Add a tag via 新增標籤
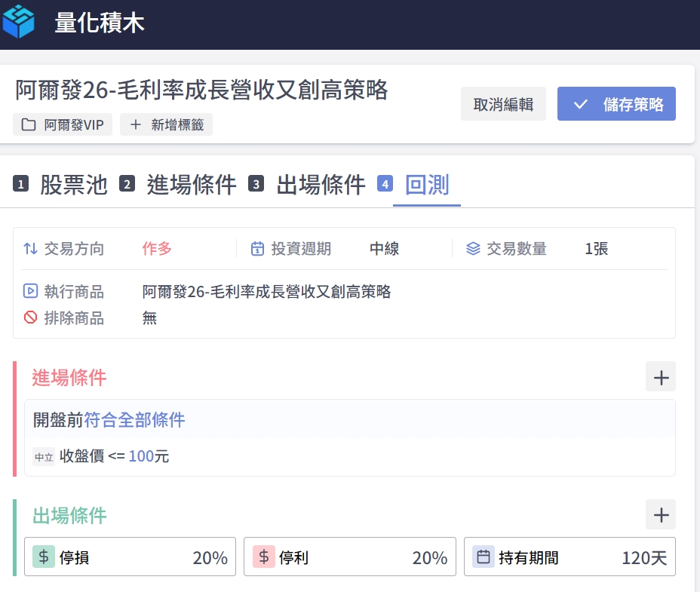The image size is (700, 592). coord(166,125)
